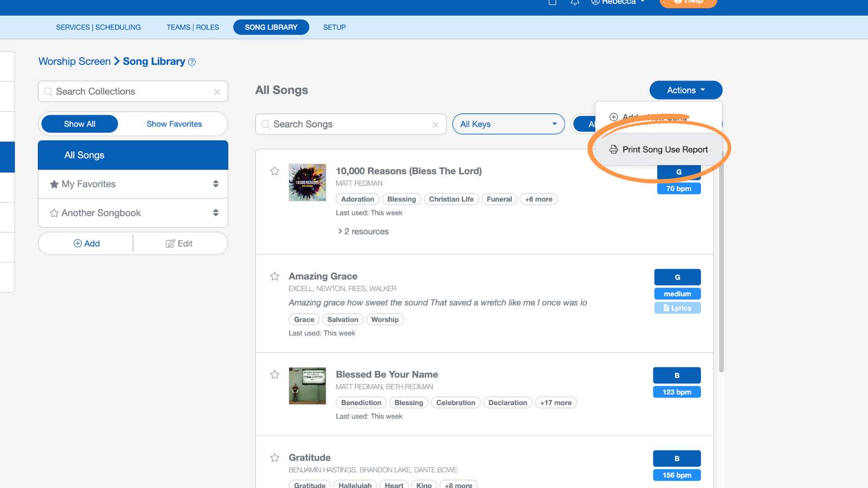The height and width of the screenshot is (488, 868).
Task: Reorder Another Songbook with its sort arrows
Action: 216,213
